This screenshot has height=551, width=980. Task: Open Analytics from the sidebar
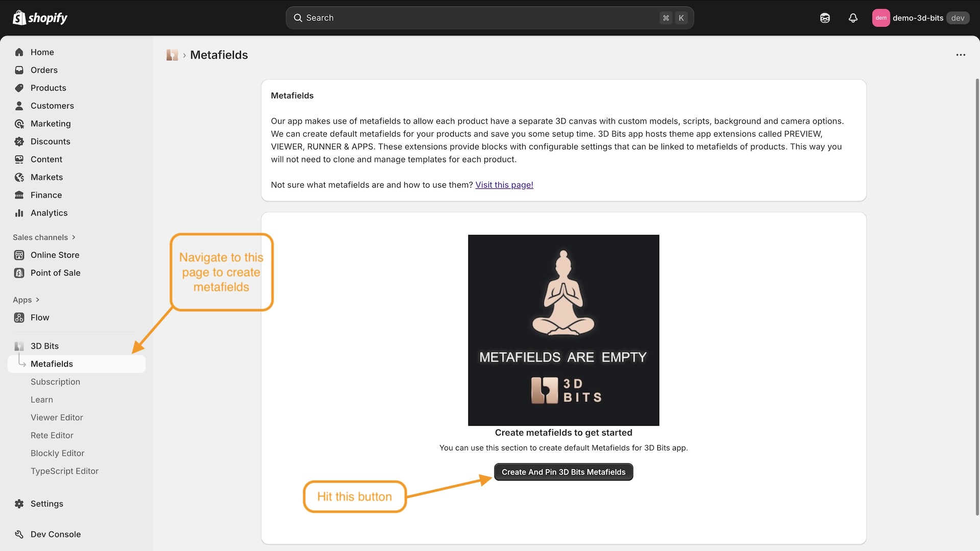click(49, 213)
